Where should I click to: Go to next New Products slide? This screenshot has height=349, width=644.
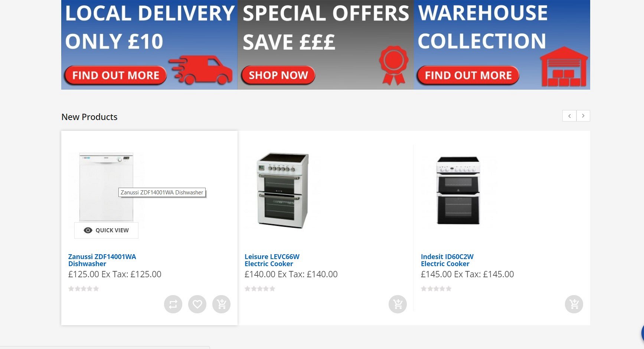tap(583, 116)
